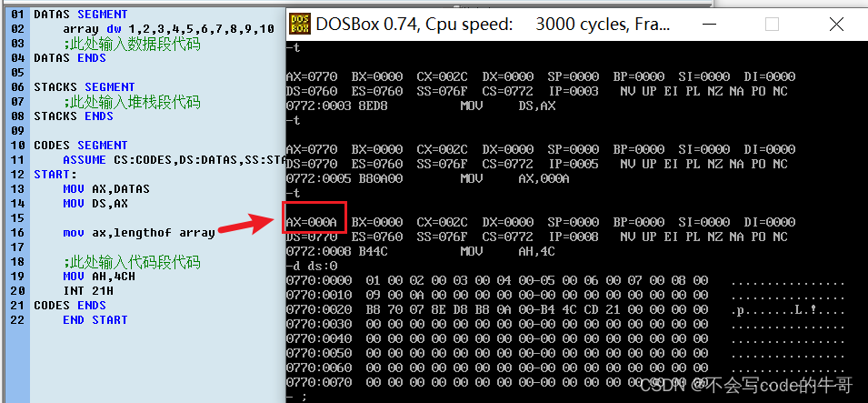Close the DOSBox window

coord(836,24)
